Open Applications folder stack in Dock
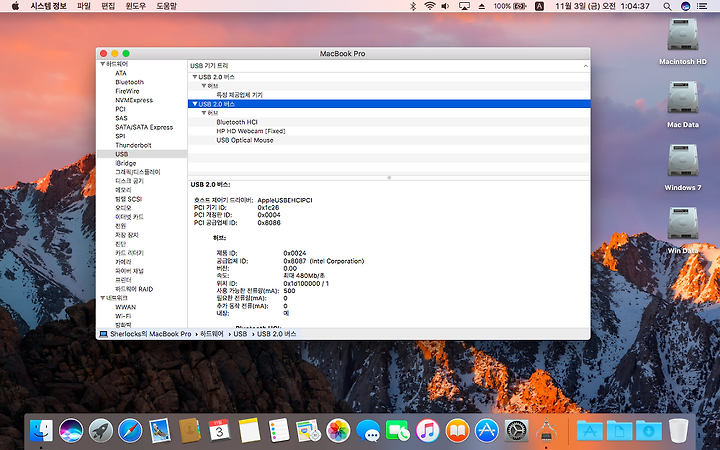 point(590,431)
